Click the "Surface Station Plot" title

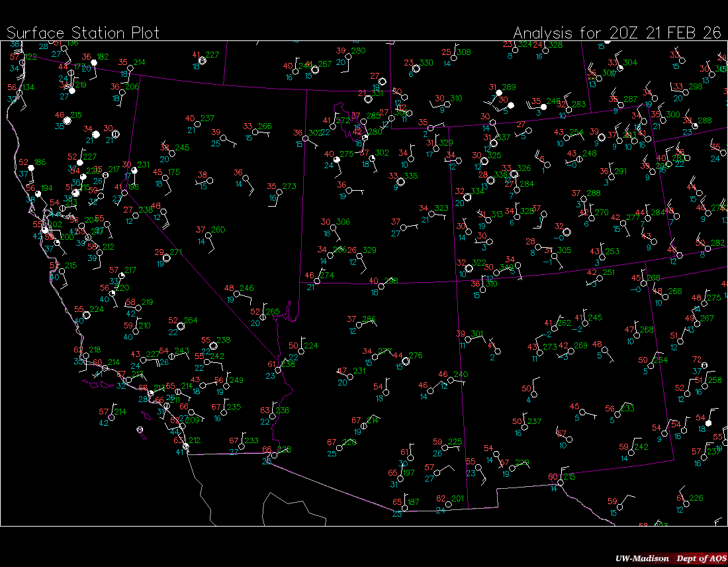pyautogui.click(x=83, y=32)
